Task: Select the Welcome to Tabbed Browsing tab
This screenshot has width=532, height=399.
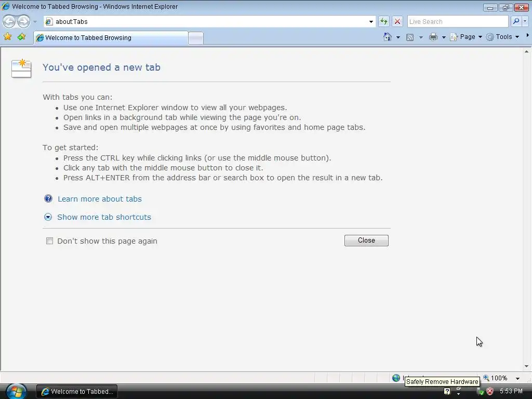Action: (x=111, y=37)
